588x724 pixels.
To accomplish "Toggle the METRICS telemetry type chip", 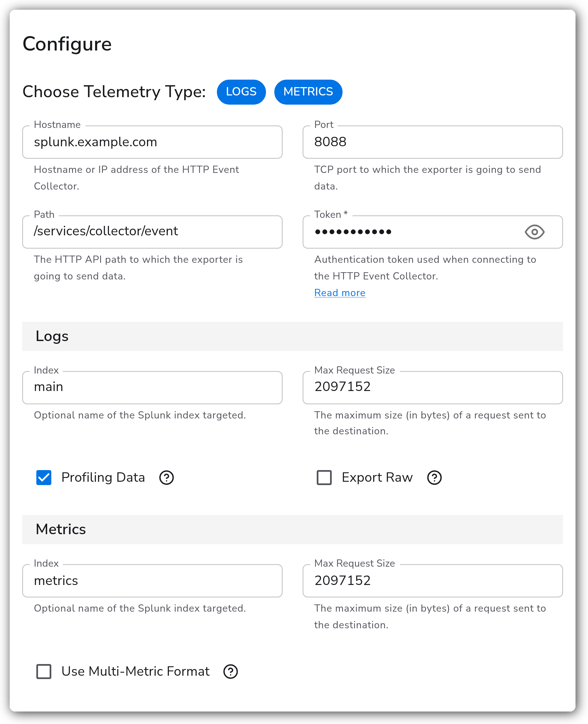I will point(308,92).
